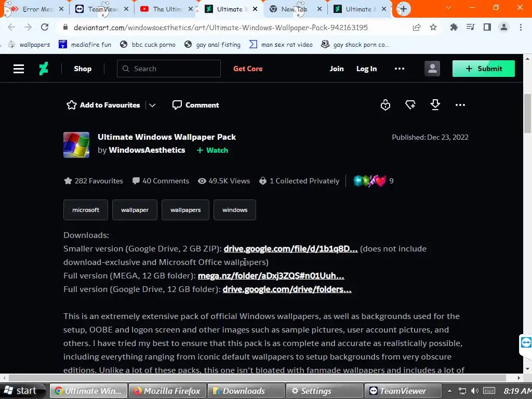Toggle the Chrome side panel

[487, 27]
